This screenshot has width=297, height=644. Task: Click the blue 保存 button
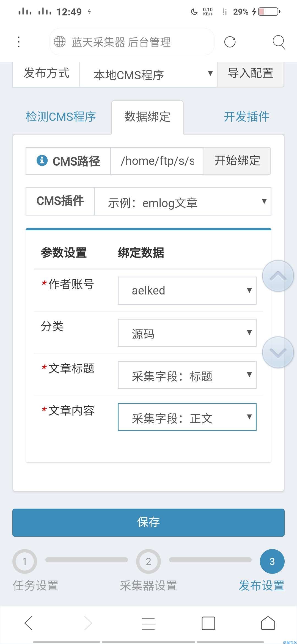[x=148, y=522]
